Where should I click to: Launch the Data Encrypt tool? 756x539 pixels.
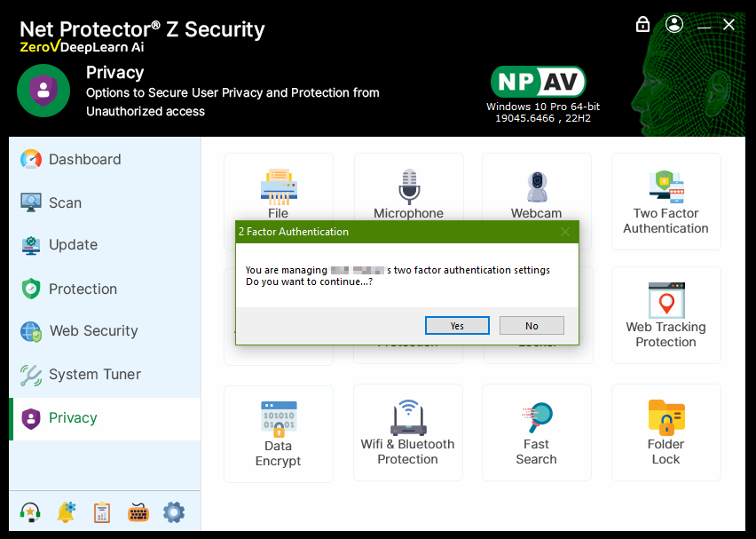coord(278,433)
